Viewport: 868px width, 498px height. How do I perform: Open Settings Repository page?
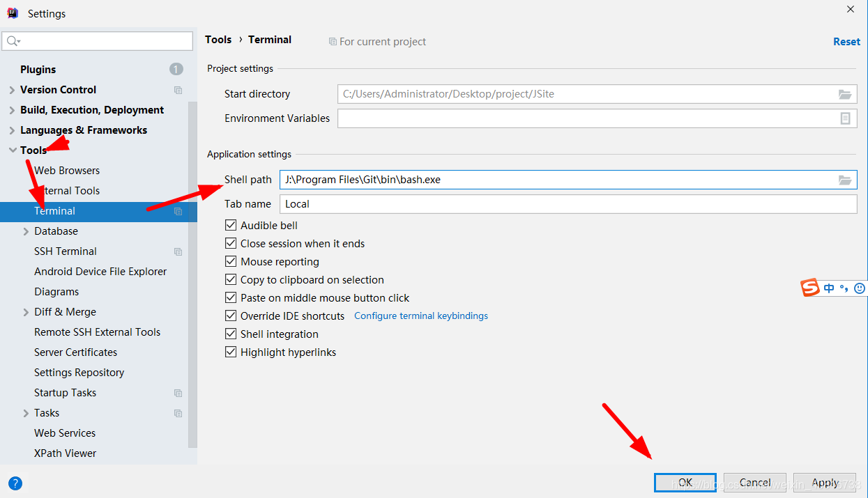79,373
